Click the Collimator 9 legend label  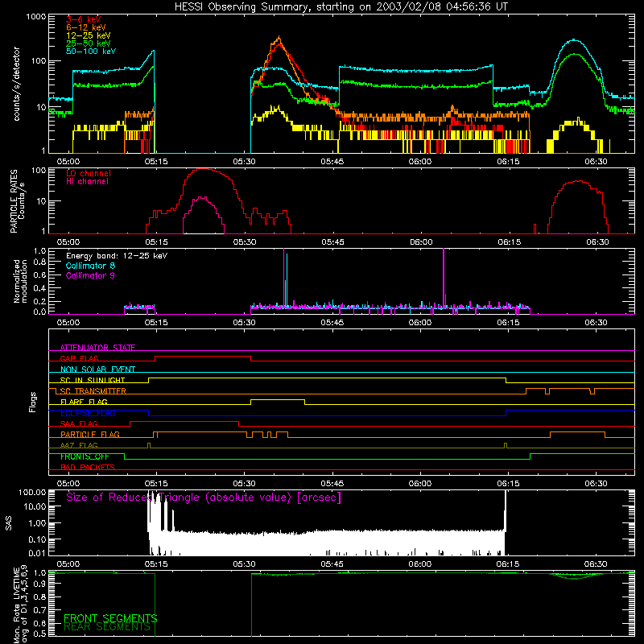(90, 275)
